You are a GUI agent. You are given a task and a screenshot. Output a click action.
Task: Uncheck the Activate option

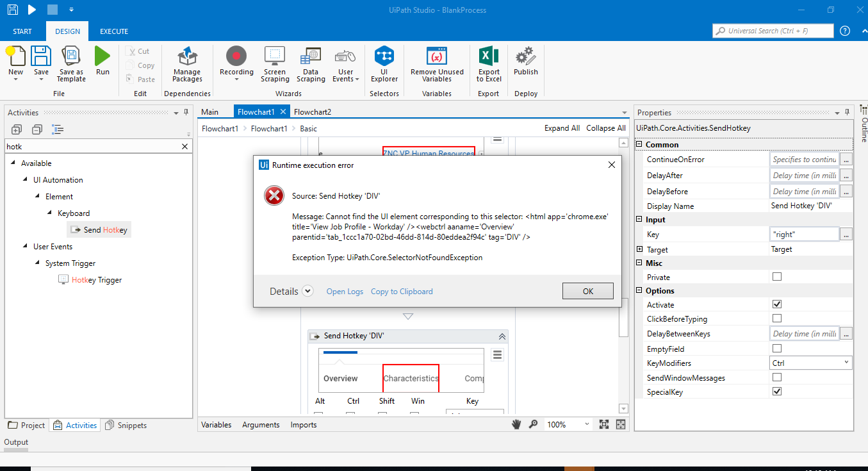777,305
